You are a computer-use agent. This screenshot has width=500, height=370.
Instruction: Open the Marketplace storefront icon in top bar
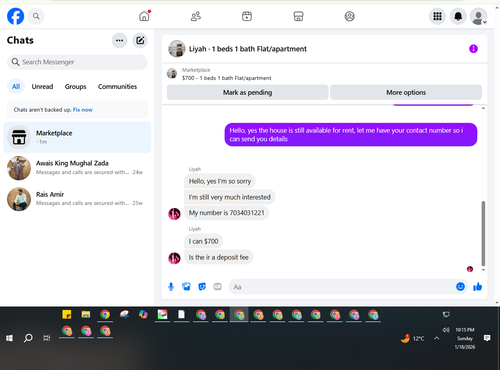point(298,16)
